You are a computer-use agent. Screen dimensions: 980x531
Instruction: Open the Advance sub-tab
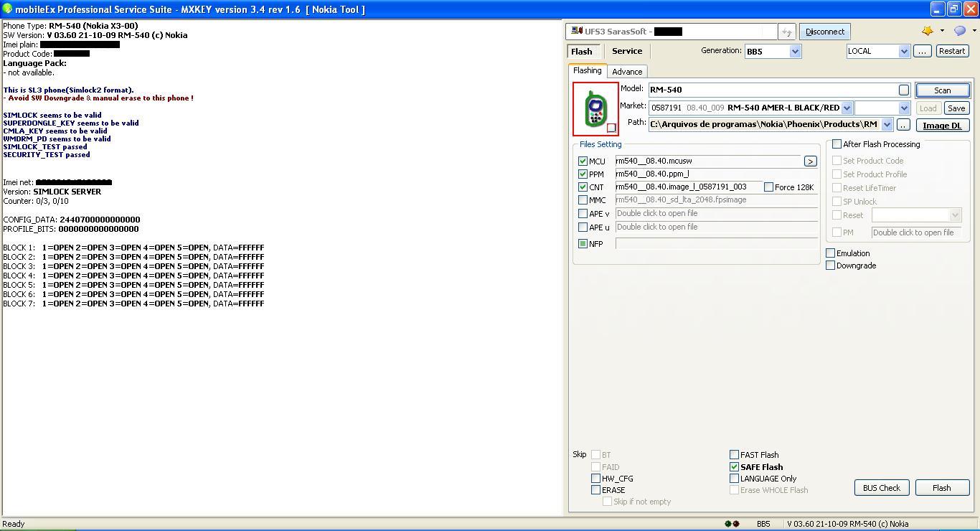tap(627, 72)
